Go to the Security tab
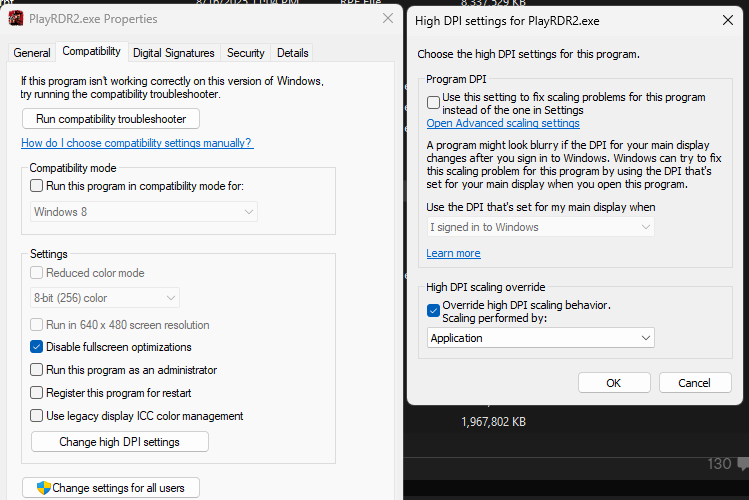749x500 pixels. (246, 53)
